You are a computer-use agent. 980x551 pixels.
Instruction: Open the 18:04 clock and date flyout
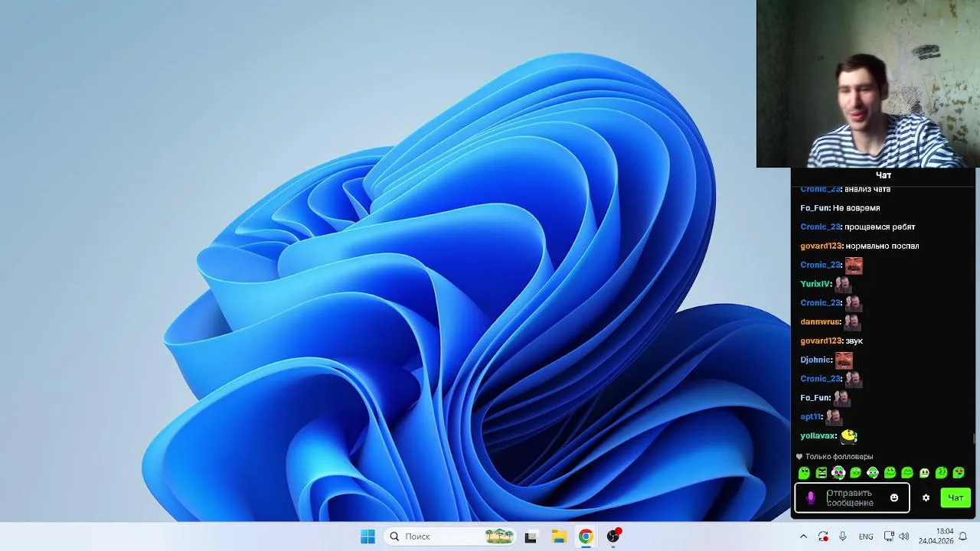[936, 536]
